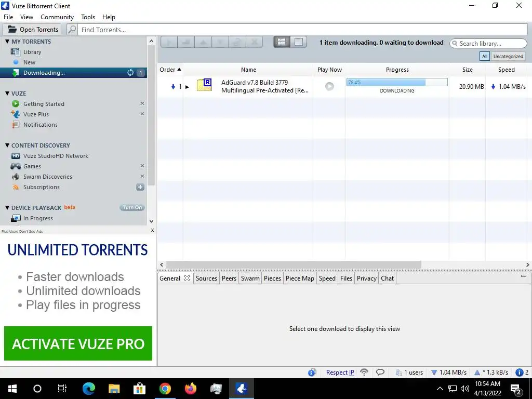Open the Tools menu
This screenshot has height=399, width=532.
88,17
